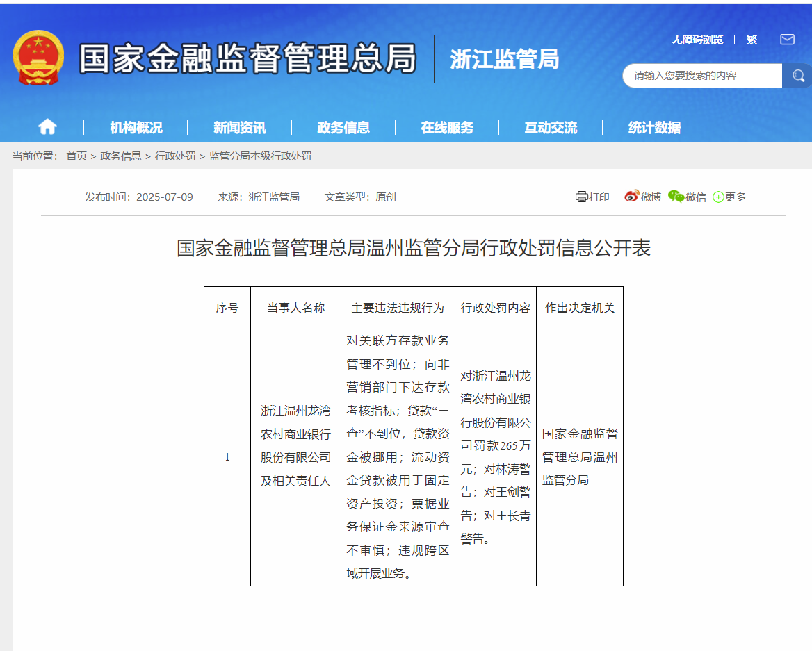Click the 微信 share label
The width and height of the screenshot is (812, 651).
pyautogui.click(x=696, y=197)
